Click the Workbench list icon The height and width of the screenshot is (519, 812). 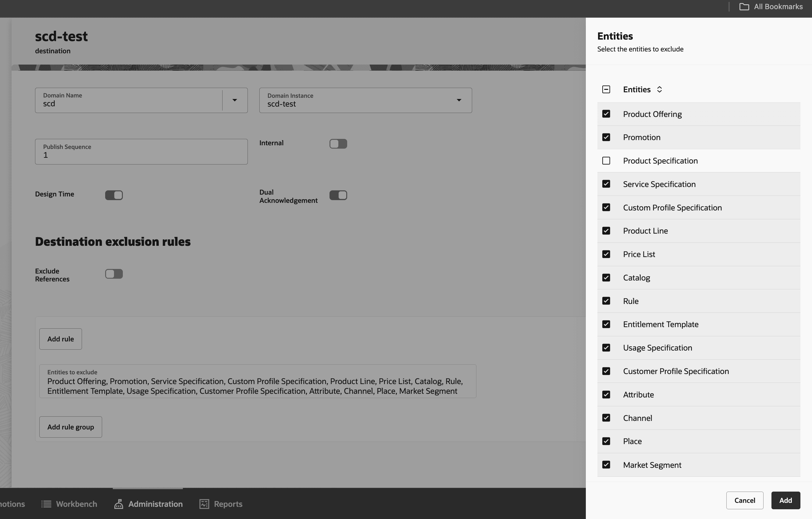click(46, 504)
